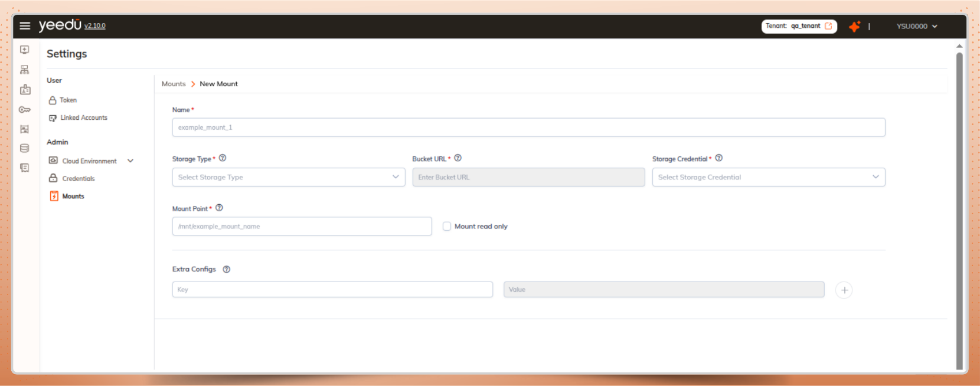The height and width of the screenshot is (386, 980).
Task: Show help for Storage Type
Action: point(223,158)
